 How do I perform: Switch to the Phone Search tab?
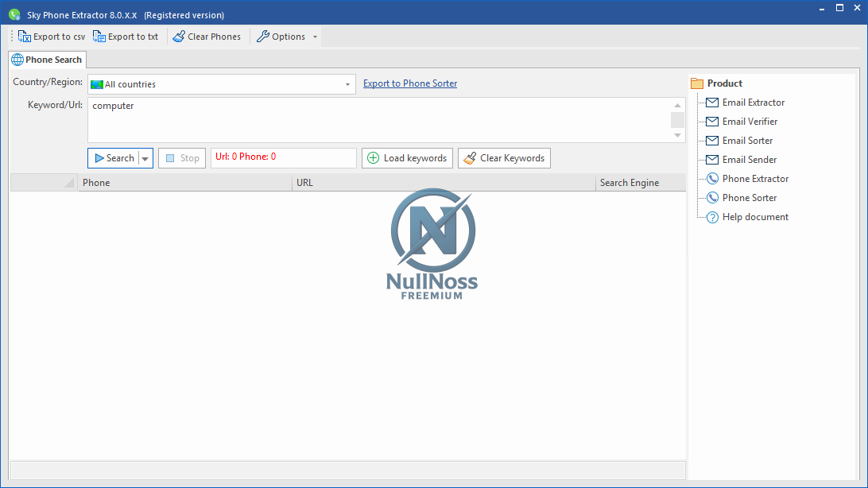coord(46,60)
